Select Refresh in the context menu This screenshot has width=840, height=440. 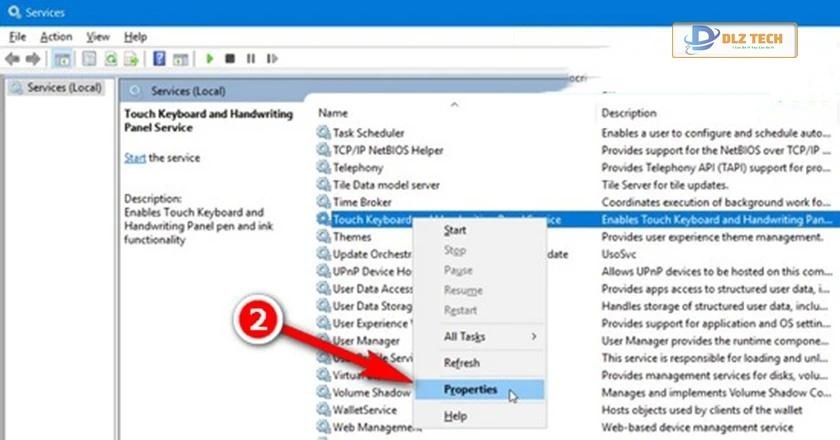[x=462, y=363]
